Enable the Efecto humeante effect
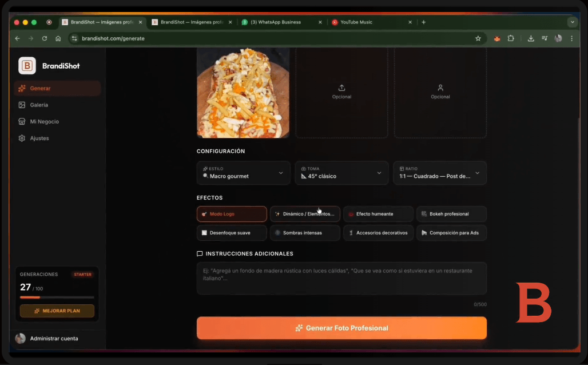 378,213
